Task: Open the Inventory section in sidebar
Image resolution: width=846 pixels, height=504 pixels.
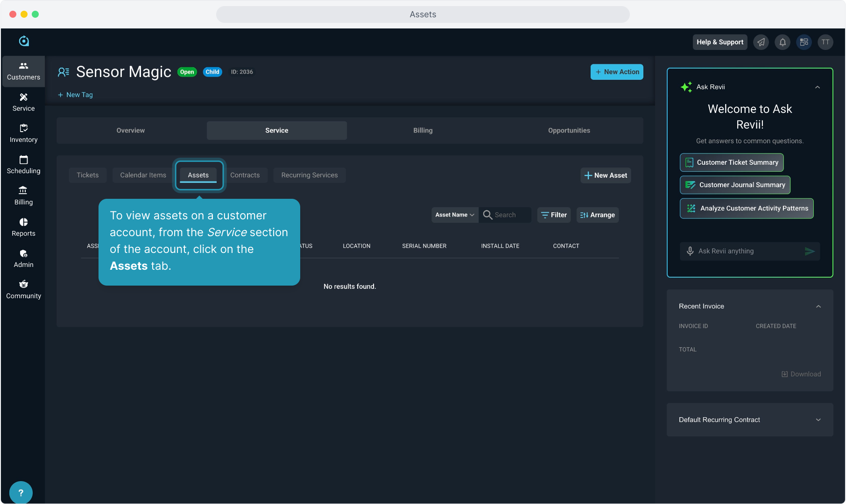Action: [23, 133]
